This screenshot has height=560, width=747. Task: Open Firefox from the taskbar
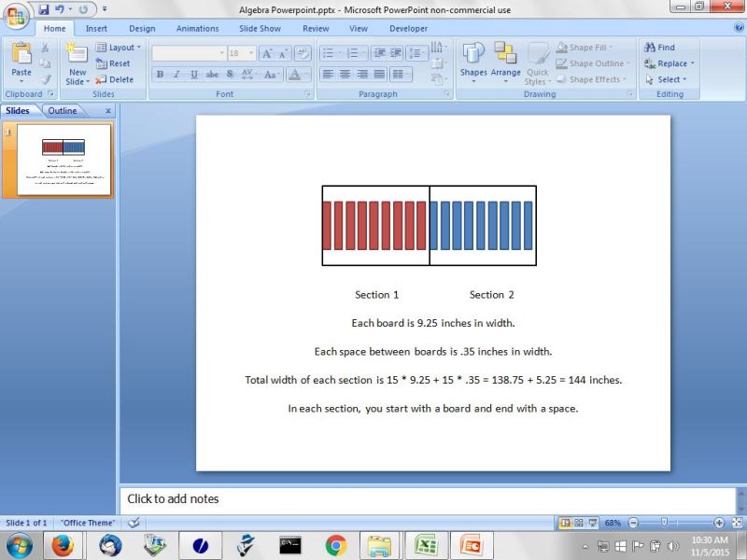point(63,546)
